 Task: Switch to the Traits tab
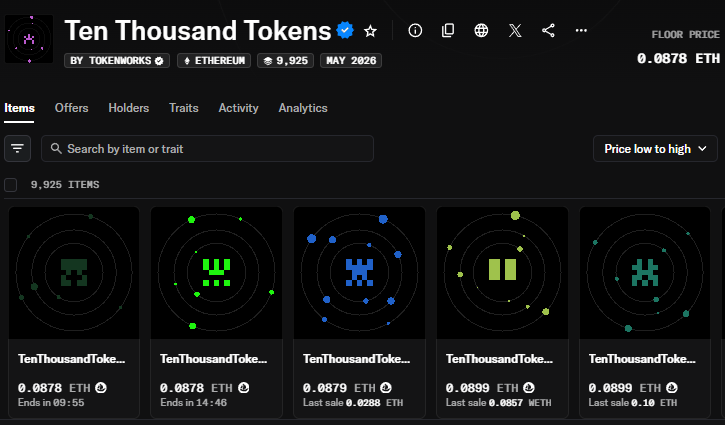tap(184, 108)
